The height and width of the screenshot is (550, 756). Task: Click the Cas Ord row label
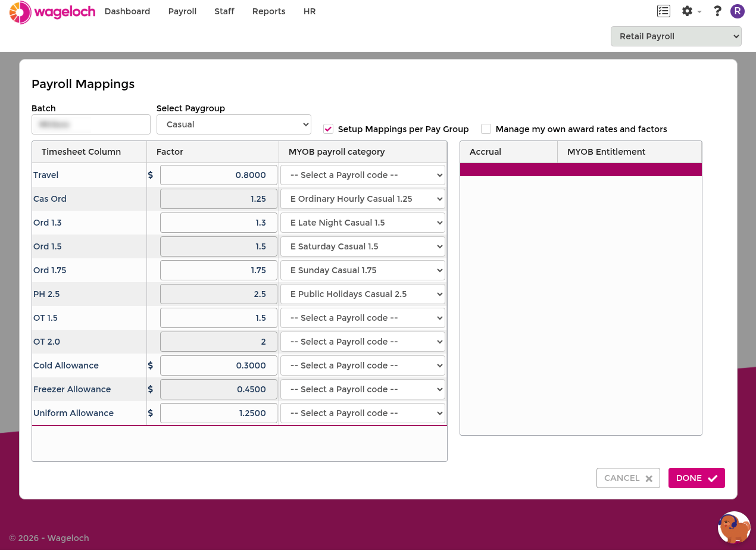50,199
